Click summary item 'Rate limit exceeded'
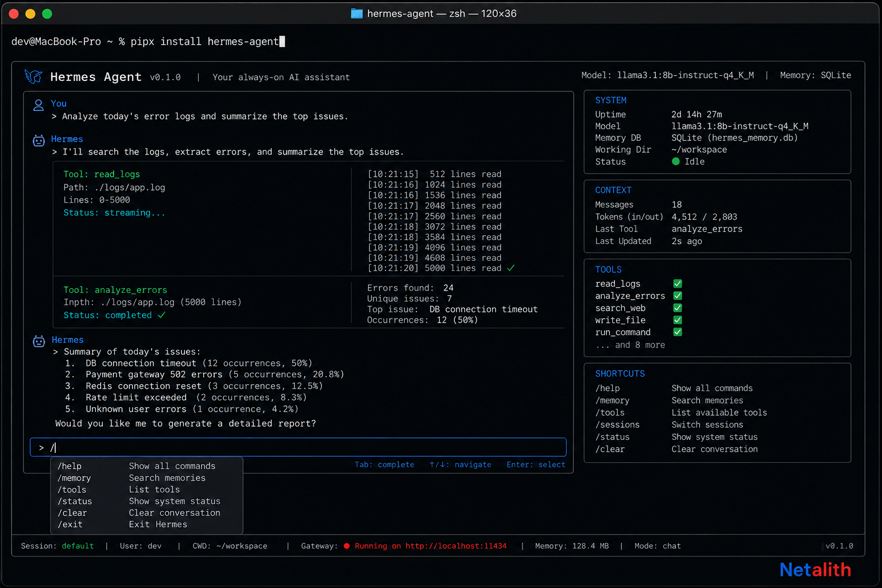The height and width of the screenshot is (588, 882). (x=136, y=397)
